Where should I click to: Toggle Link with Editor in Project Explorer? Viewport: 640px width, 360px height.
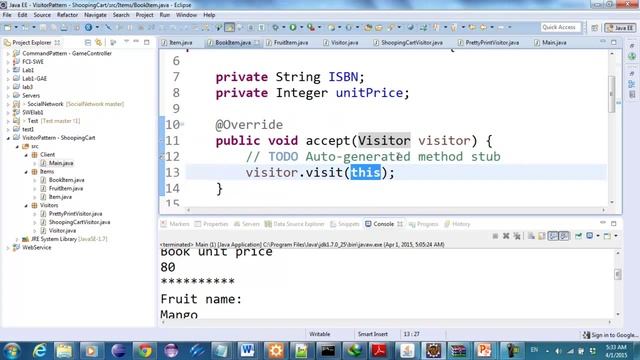click(x=98, y=42)
